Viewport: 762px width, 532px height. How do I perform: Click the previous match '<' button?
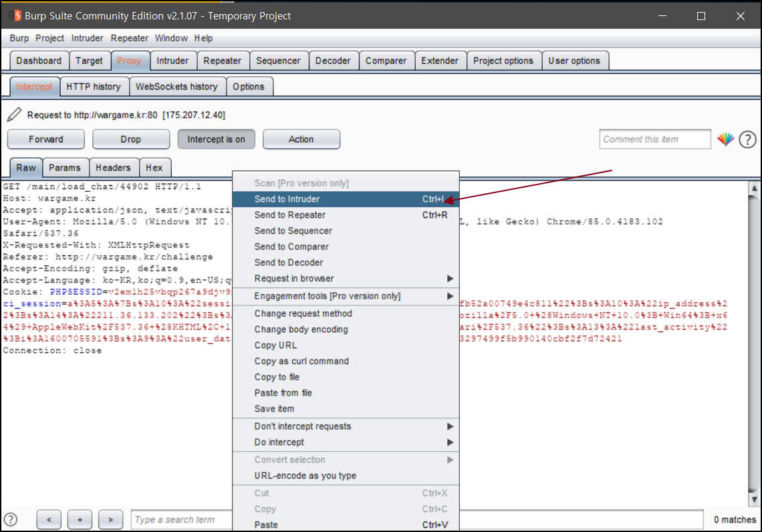pos(49,519)
